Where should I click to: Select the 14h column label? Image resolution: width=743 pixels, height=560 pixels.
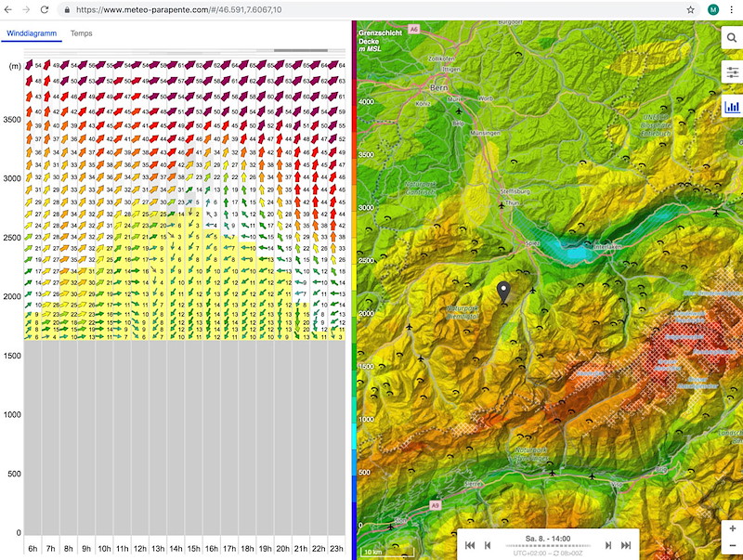176,548
